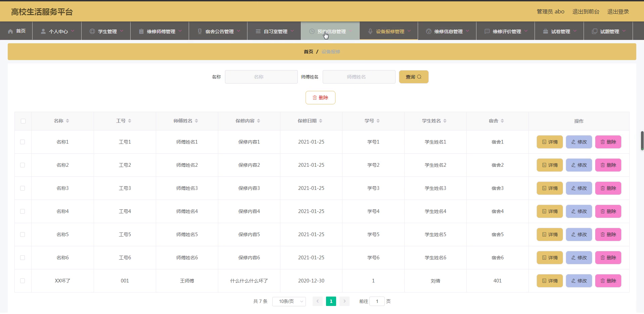Screen dimensions: 644x314
Task: Select the checkbox for row 名称6
Action: click(22, 258)
